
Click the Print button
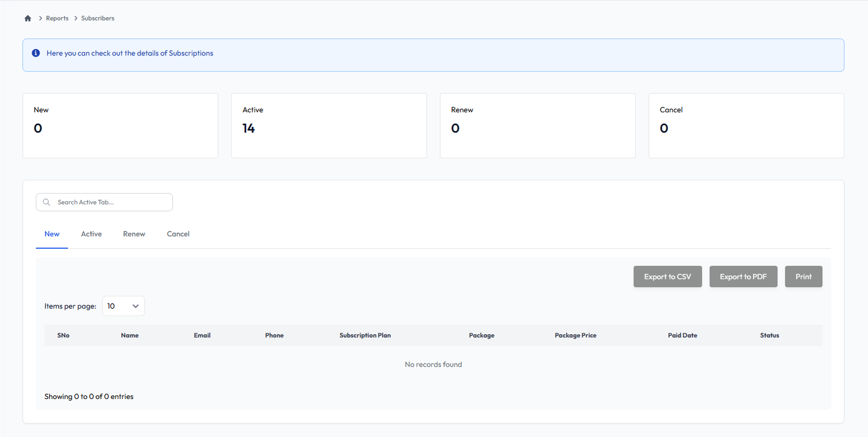(x=803, y=277)
